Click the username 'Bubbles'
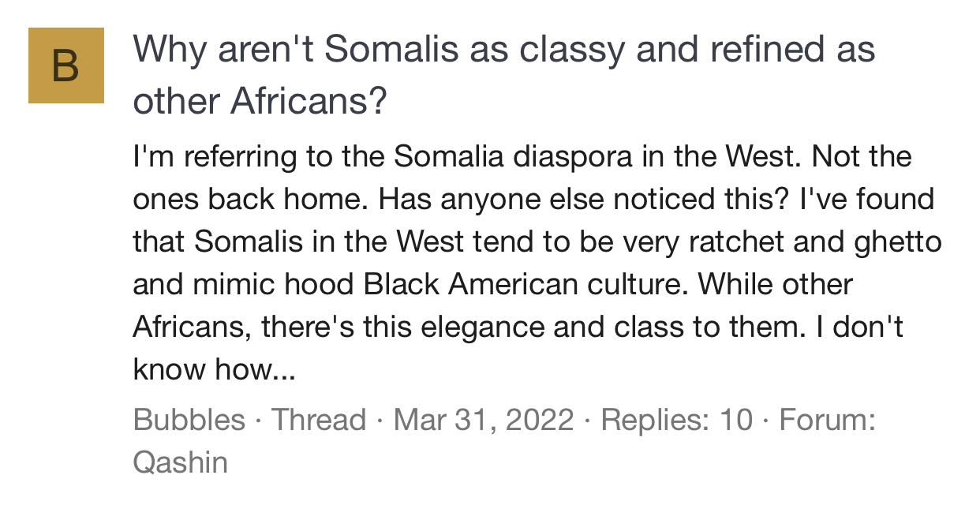The width and height of the screenshot is (980, 520). (x=189, y=419)
